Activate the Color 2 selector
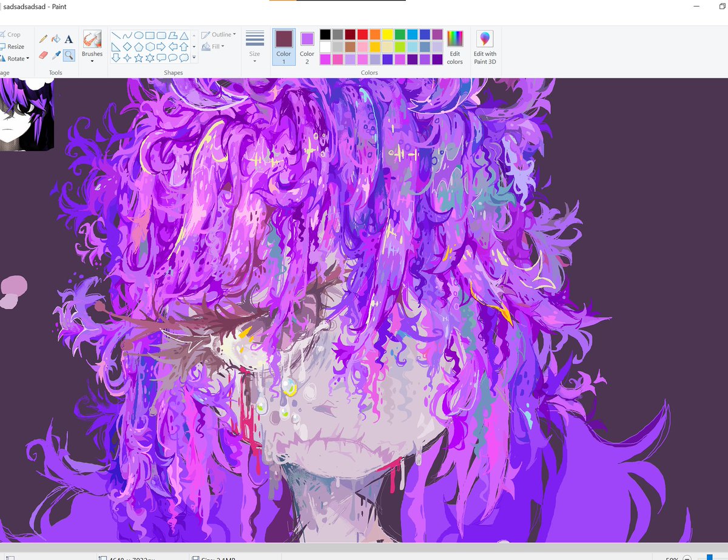The image size is (728, 560). [307, 47]
